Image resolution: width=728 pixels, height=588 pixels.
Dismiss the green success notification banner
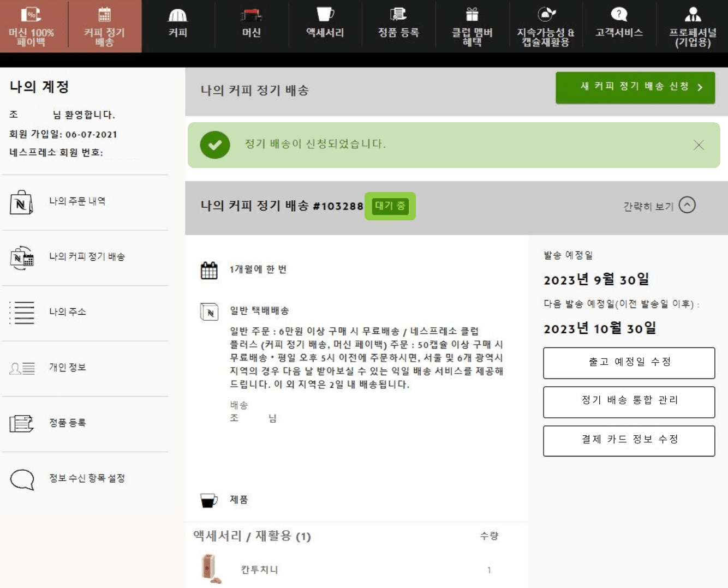tap(699, 145)
